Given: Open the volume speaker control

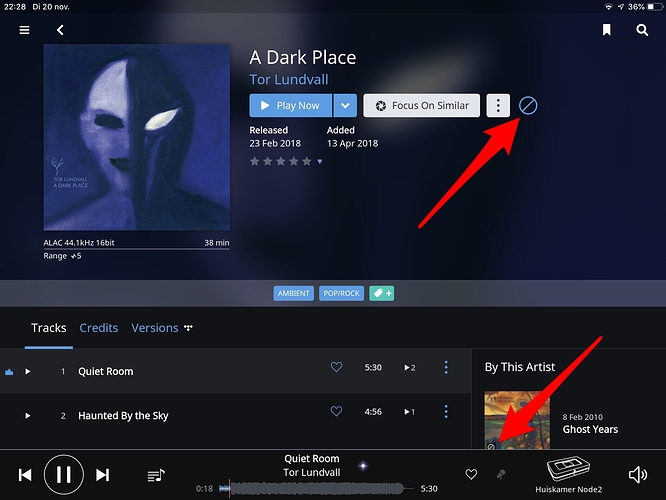Looking at the screenshot, I should 638,475.
